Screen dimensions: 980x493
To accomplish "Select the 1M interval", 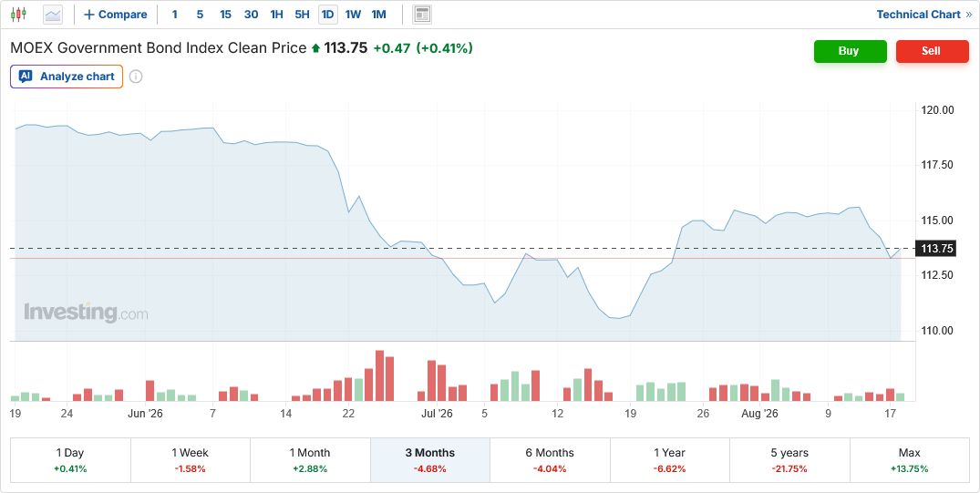I will [378, 15].
